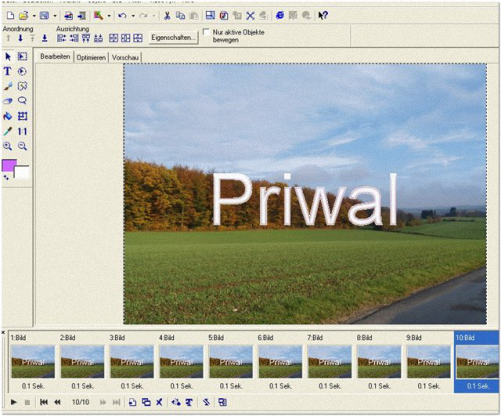Select frame 1:Bild thumbnail
The width and height of the screenshot is (501, 416).
tap(33, 362)
